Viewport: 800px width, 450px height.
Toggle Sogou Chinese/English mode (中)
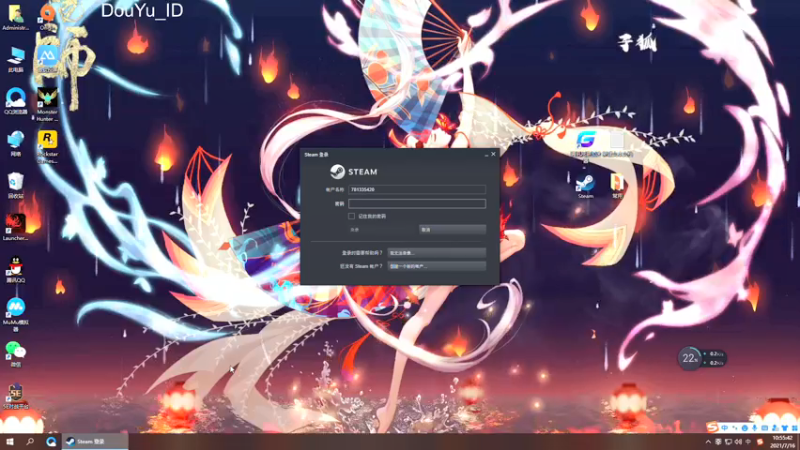pyautogui.click(x=724, y=428)
